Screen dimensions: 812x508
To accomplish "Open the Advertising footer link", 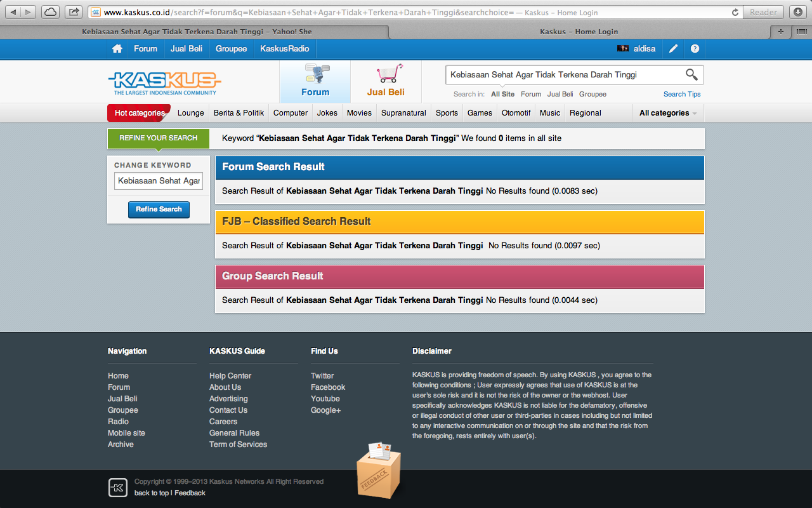I will tap(228, 399).
